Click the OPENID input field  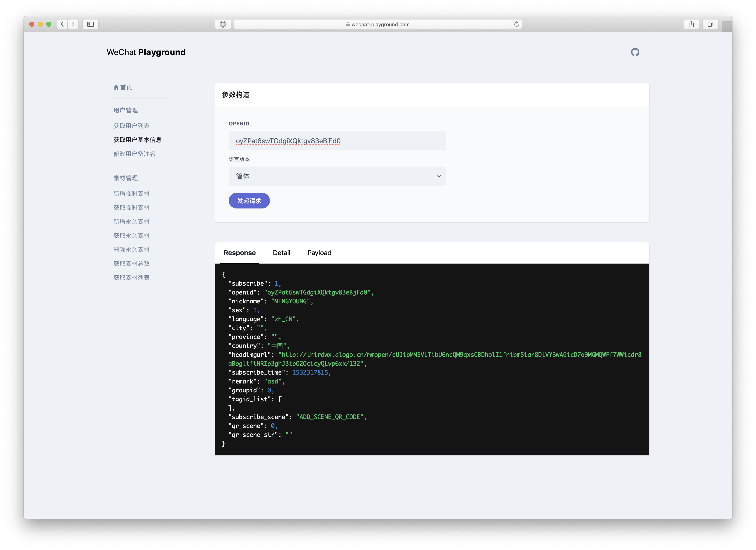tap(337, 141)
